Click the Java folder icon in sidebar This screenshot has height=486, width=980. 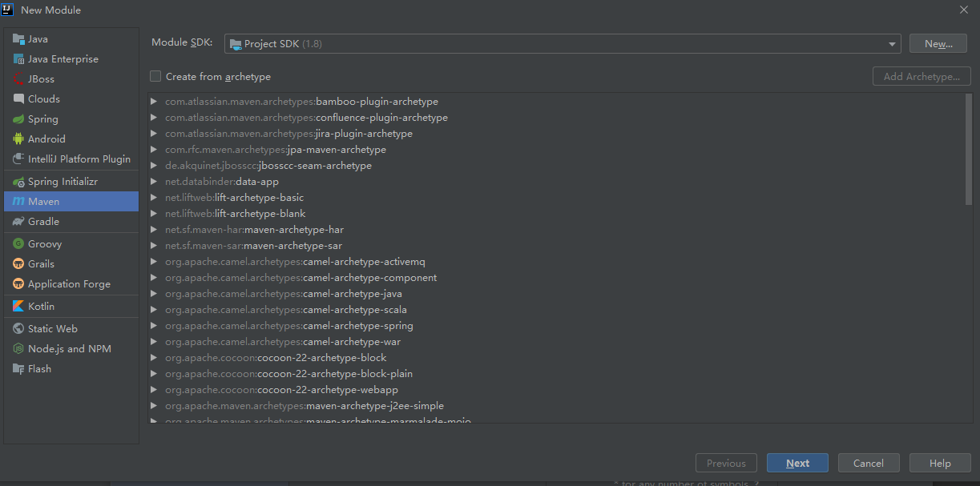[x=18, y=38]
